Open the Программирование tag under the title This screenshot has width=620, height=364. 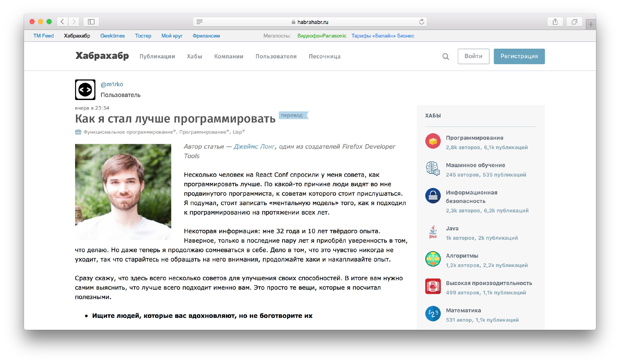(204, 132)
